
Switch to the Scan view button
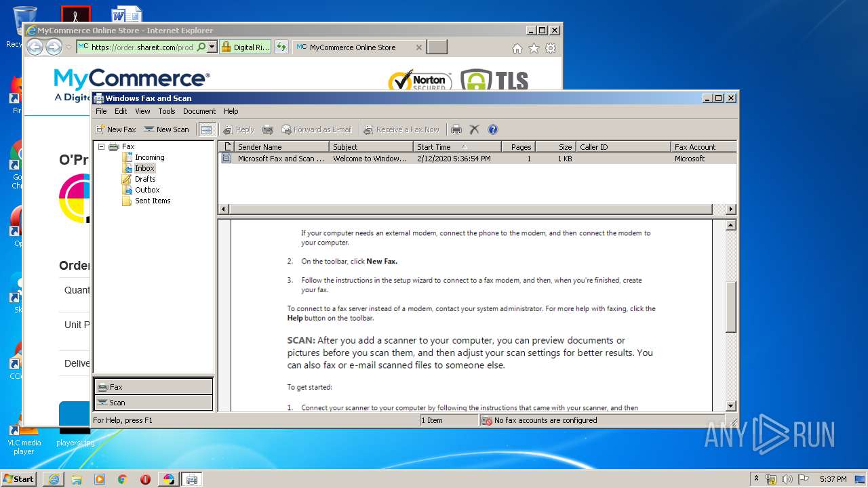(153, 403)
